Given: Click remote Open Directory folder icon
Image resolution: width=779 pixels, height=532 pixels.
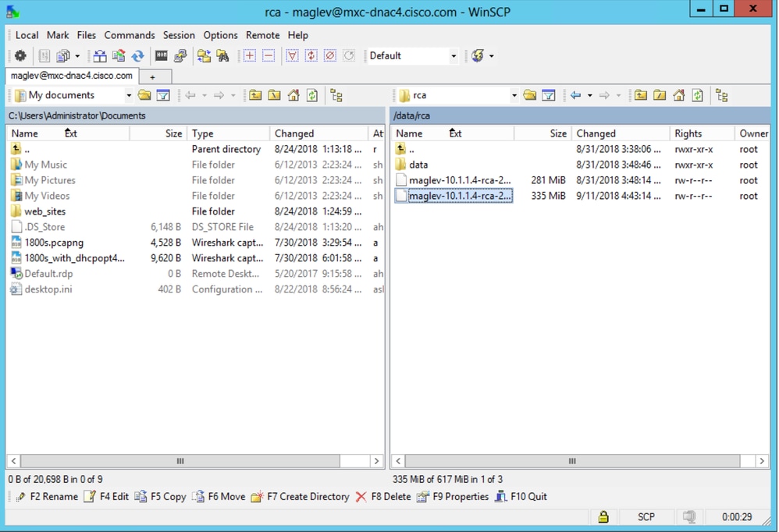Looking at the screenshot, I should (x=530, y=95).
